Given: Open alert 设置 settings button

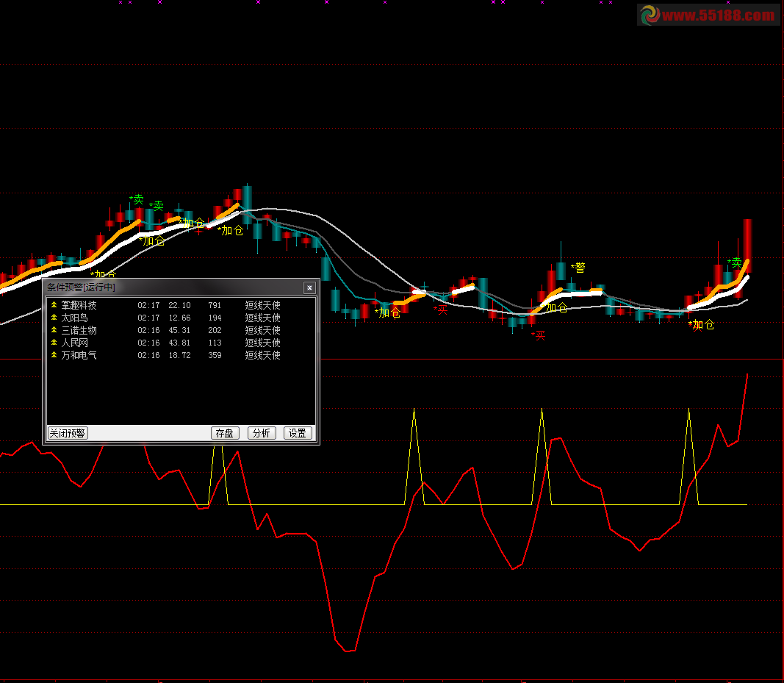Looking at the screenshot, I should pos(298,433).
